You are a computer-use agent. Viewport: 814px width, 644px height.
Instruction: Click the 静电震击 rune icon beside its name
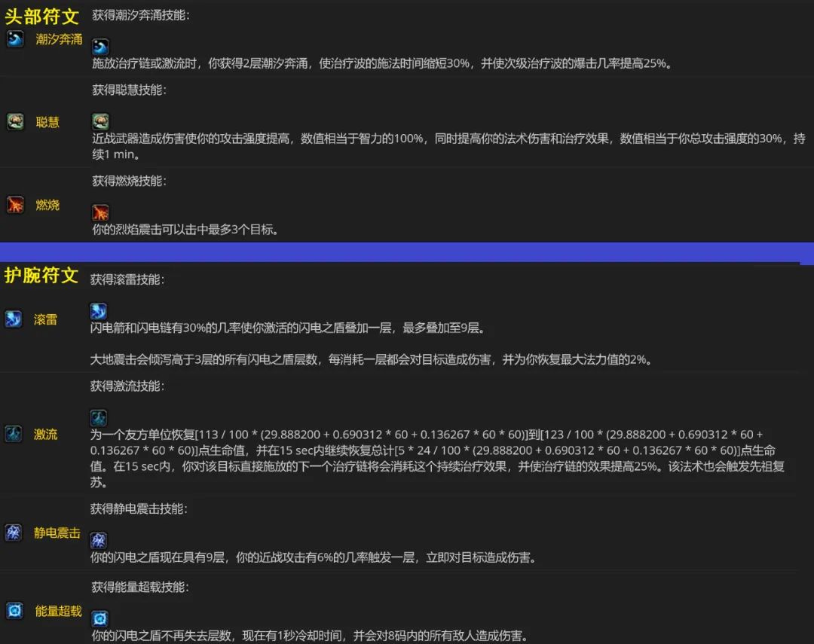13,533
